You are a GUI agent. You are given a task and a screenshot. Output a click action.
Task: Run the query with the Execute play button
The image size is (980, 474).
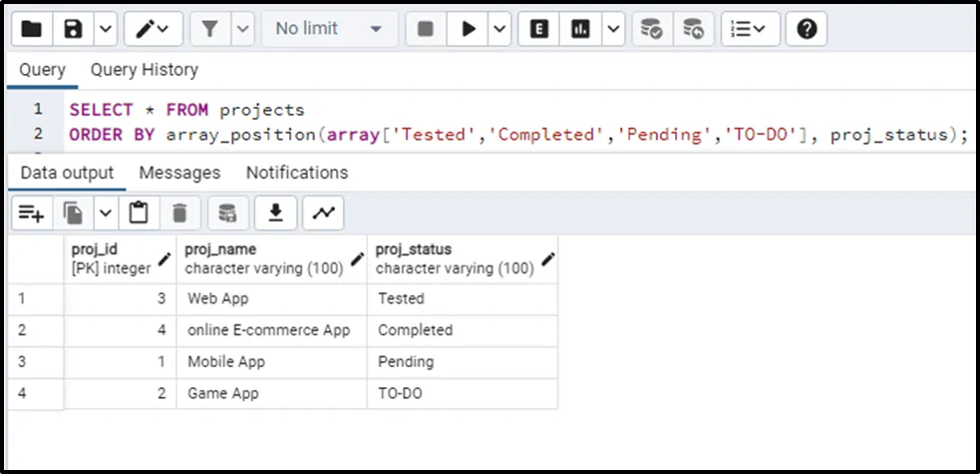468,29
